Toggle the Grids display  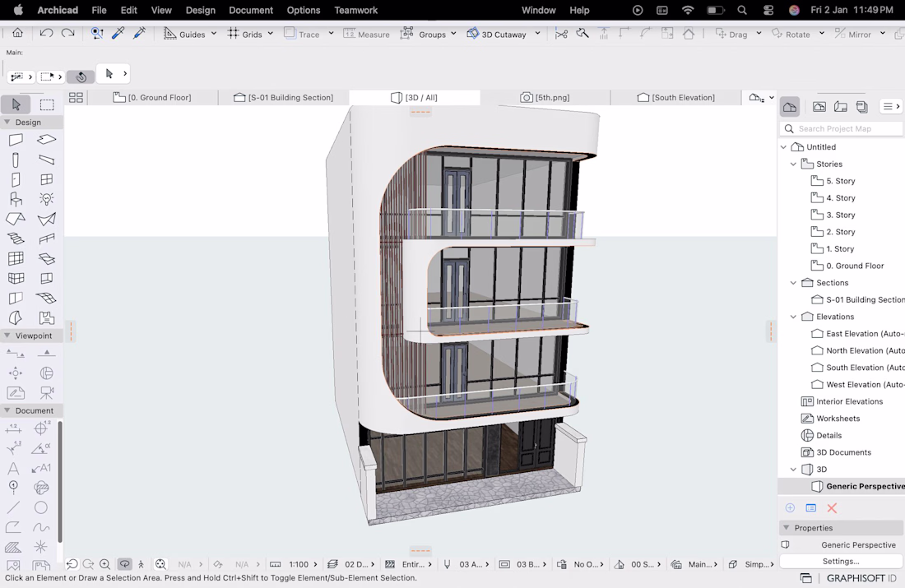coord(244,34)
